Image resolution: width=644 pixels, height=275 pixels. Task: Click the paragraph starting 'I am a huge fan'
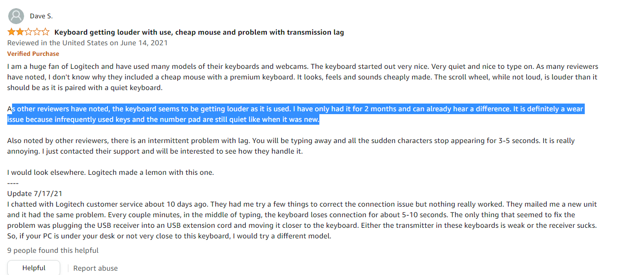tap(302, 77)
